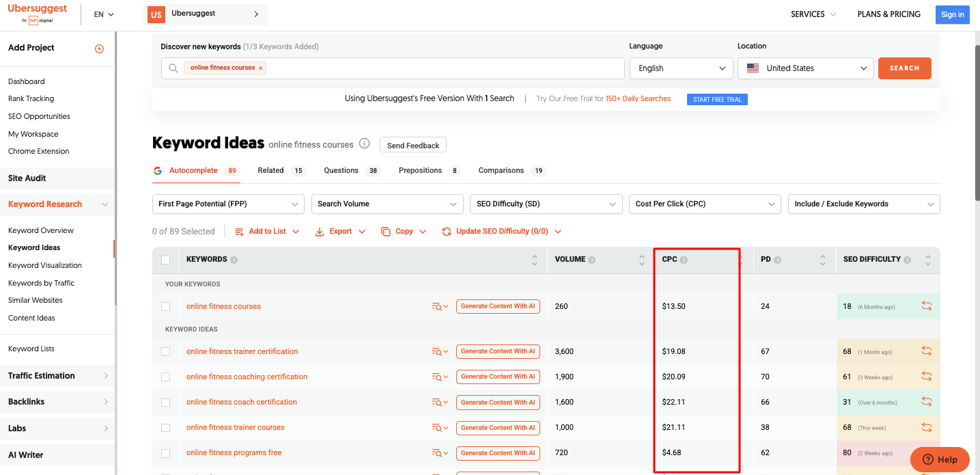
Task: Open search-details icon for online fitness courses
Action: point(440,307)
